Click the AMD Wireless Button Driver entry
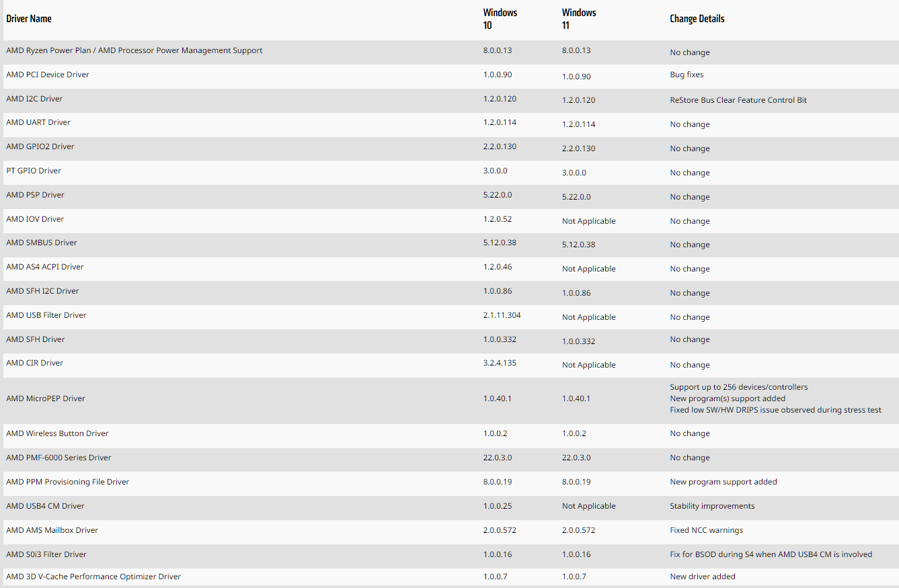899x588 pixels. point(57,433)
